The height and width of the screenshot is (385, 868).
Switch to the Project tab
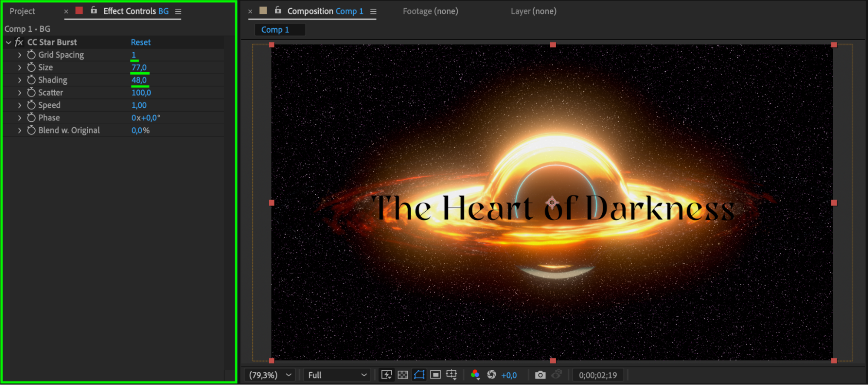(x=22, y=11)
